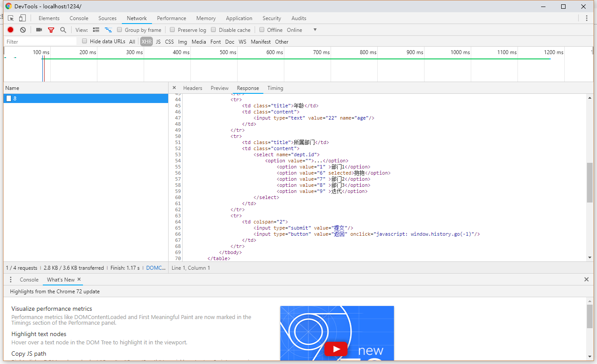
Task: Switch to the Headers tab
Action: 193,88
